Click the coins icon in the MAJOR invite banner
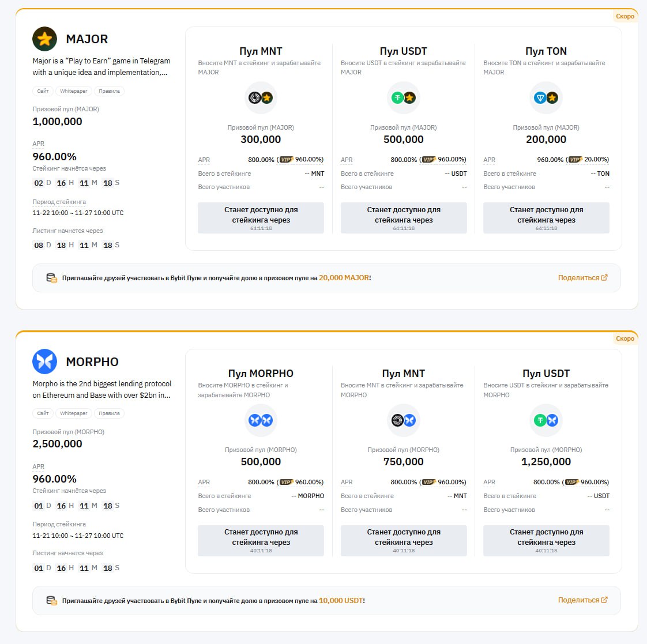This screenshot has height=644, width=647. point(51,278)
